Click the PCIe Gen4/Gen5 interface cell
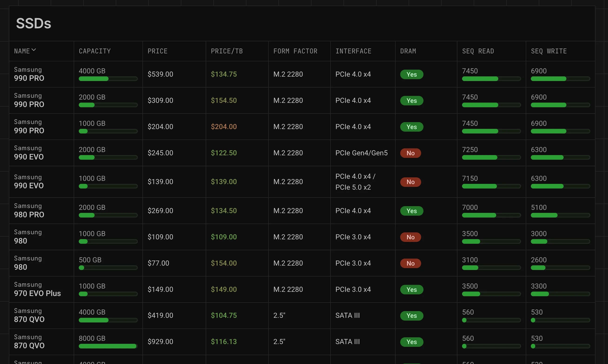This screenshot has height=364, width=608. (x=361, y=153)
